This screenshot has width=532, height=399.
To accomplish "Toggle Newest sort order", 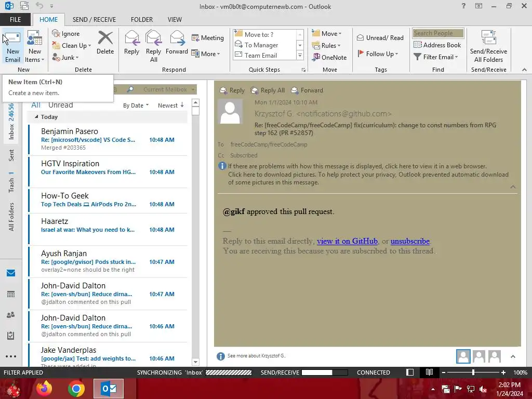I will (x=170, y=105).
